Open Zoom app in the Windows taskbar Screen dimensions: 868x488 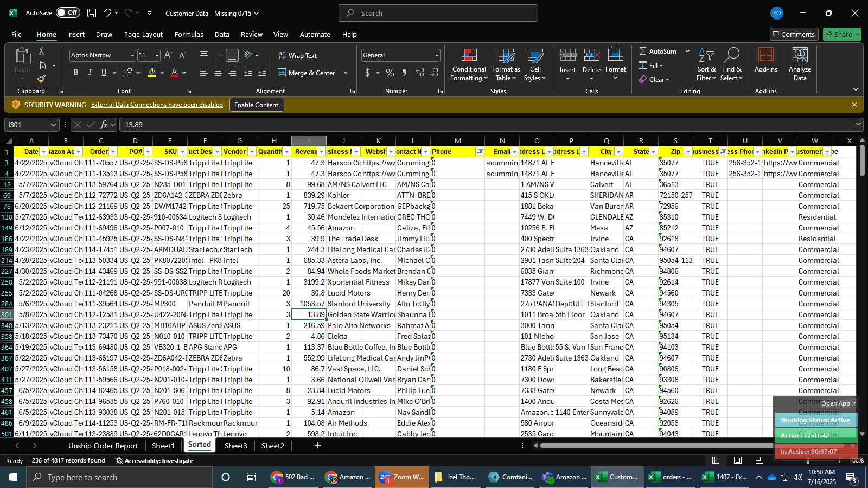click(x=402, y=477)
